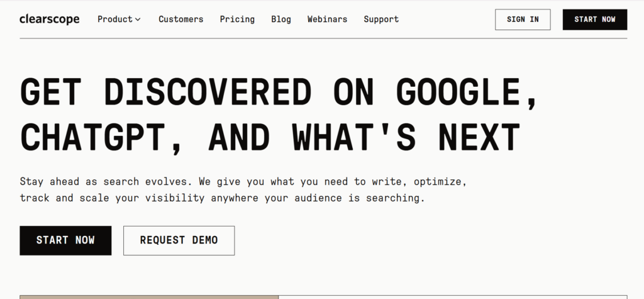Click the headline 'GET DISCOVERED ON GOOGLE,'
This screenshot has width=644, height=299.
click(x=279, y=93)
